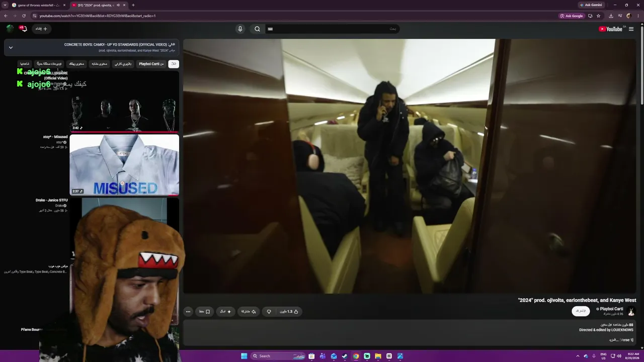Open 'Drake - Janice STFU' video title

click(x=51, y=200)
